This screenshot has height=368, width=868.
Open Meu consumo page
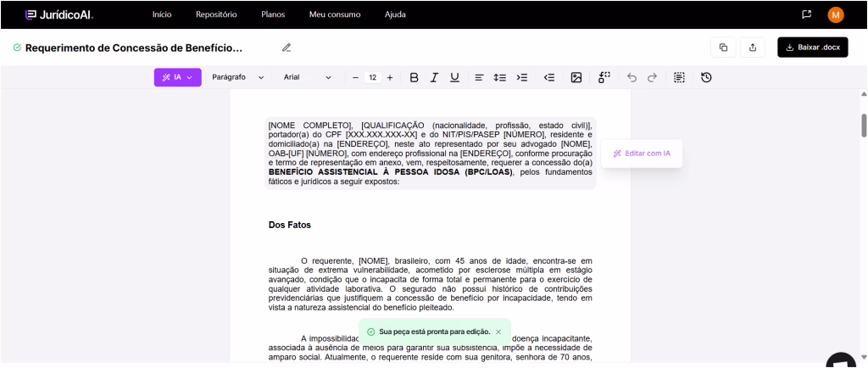335,14
